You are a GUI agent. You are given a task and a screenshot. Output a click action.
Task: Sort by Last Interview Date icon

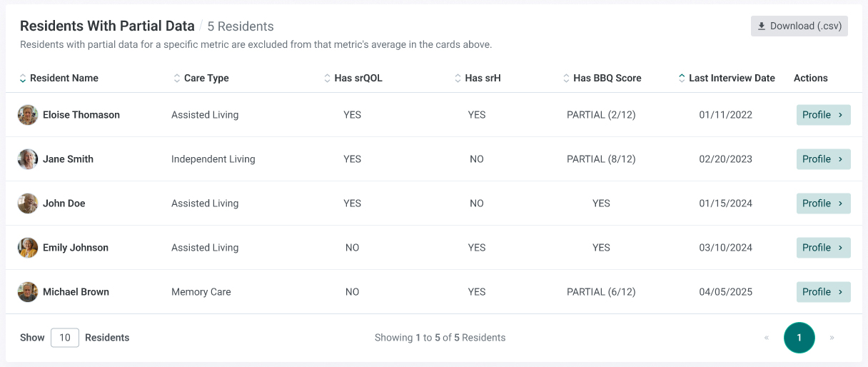[x=682, y=79]
